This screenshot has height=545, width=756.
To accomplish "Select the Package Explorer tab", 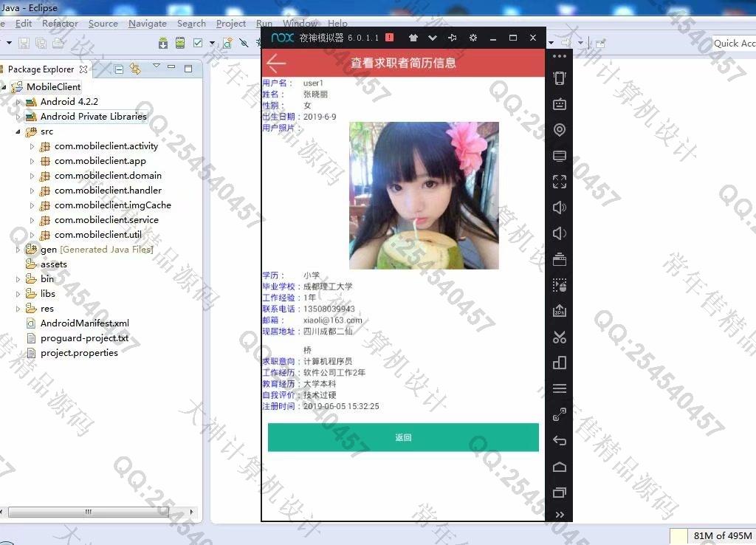I will pos(41,69).
